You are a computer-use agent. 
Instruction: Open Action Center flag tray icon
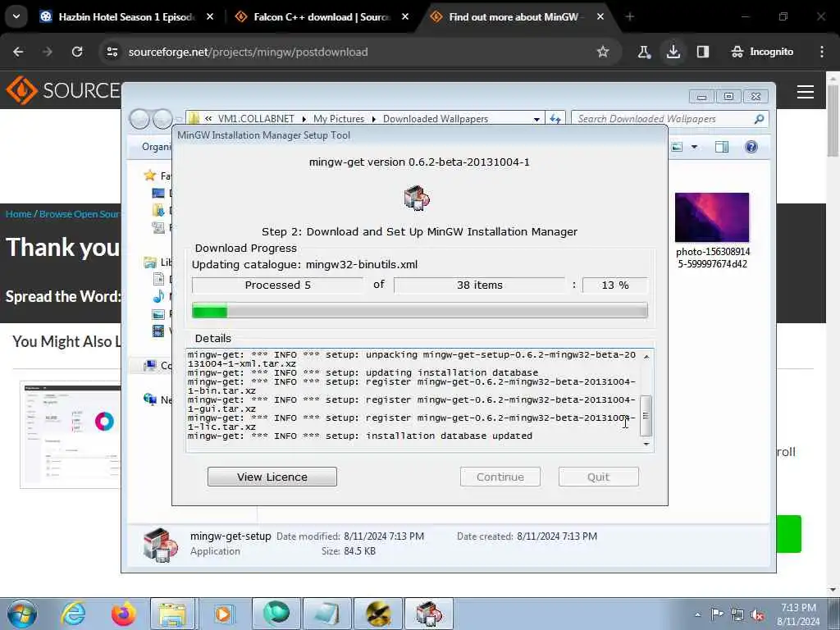coord(717,614)
